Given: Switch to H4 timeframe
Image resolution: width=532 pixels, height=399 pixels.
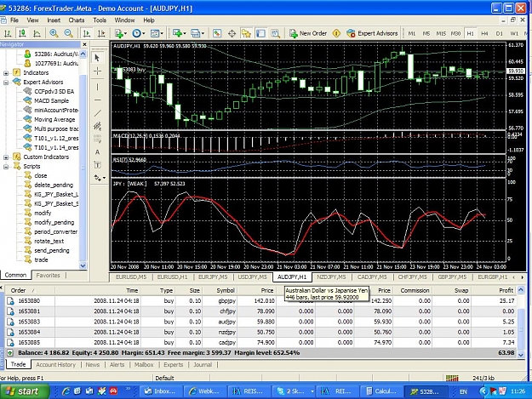Looking at the screenshot, I should [484, 33].
